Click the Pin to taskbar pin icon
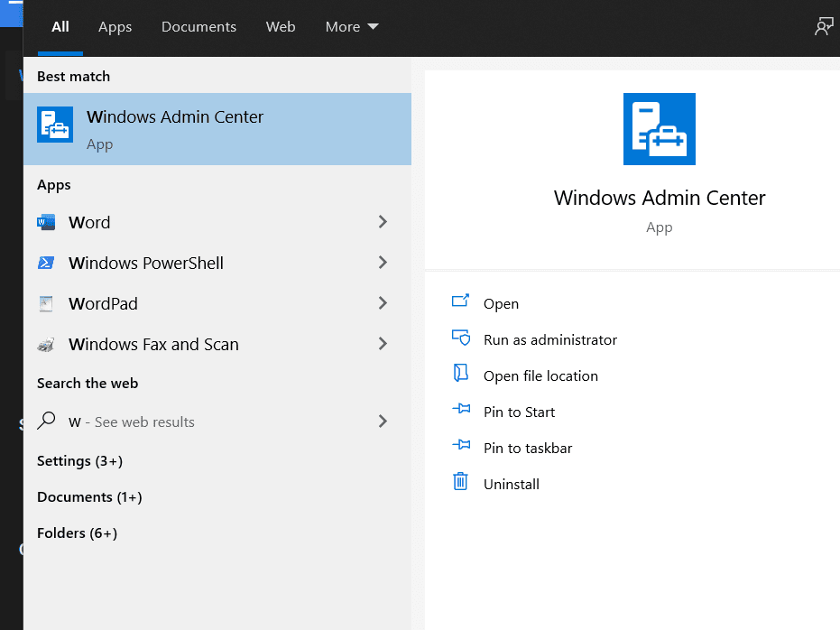 (x=461, y=445)
